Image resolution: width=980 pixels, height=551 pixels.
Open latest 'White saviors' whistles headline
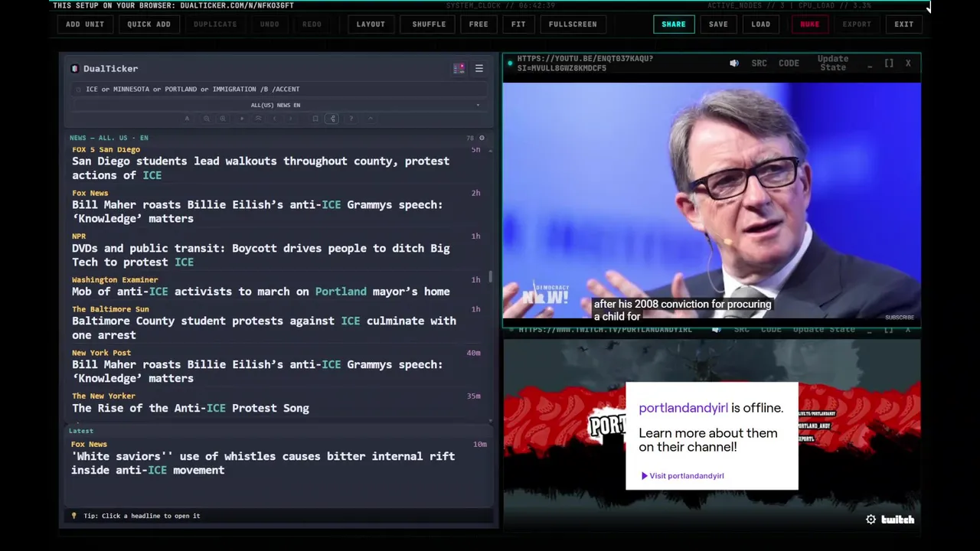[263, 464]
